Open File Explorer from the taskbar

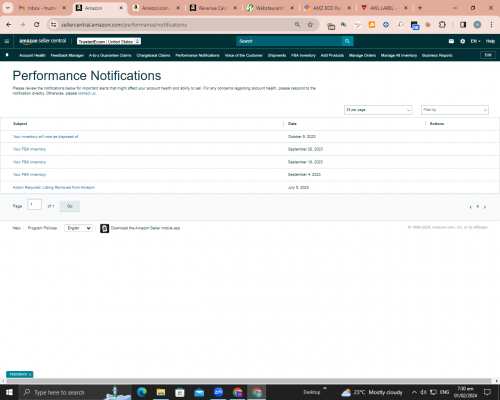161,392
